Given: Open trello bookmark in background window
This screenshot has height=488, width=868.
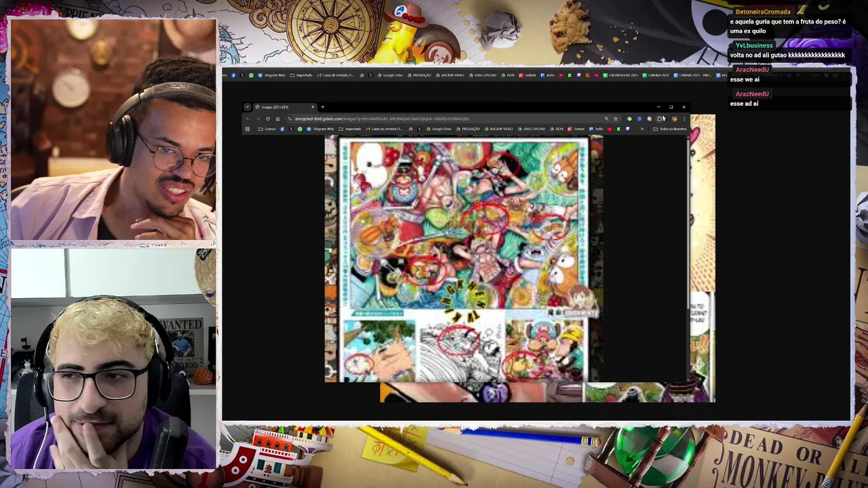Looking at the screenshot, I should [548, 75].
